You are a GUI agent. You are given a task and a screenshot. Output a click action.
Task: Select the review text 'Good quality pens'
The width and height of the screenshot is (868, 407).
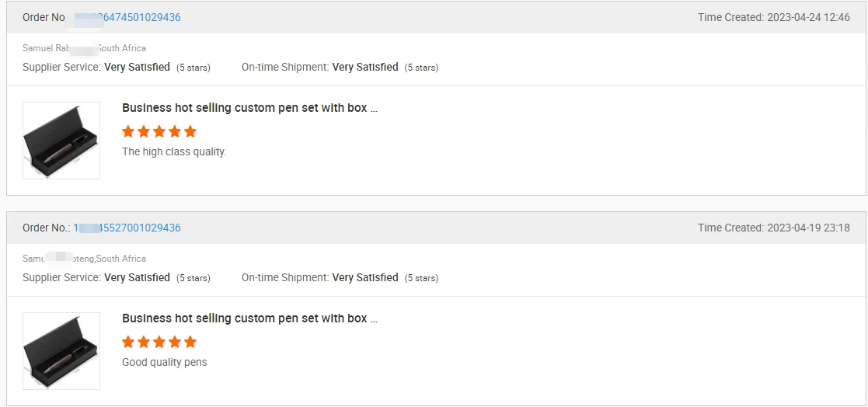(165, 363)
